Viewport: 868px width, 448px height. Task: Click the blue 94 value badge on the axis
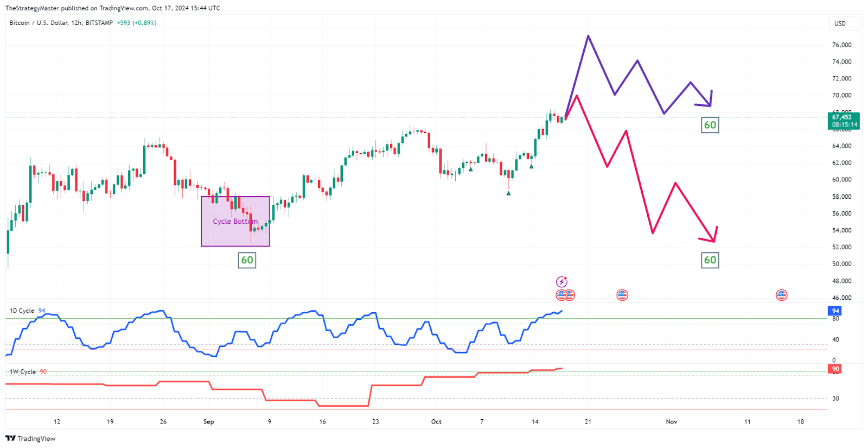coord(835,311)
